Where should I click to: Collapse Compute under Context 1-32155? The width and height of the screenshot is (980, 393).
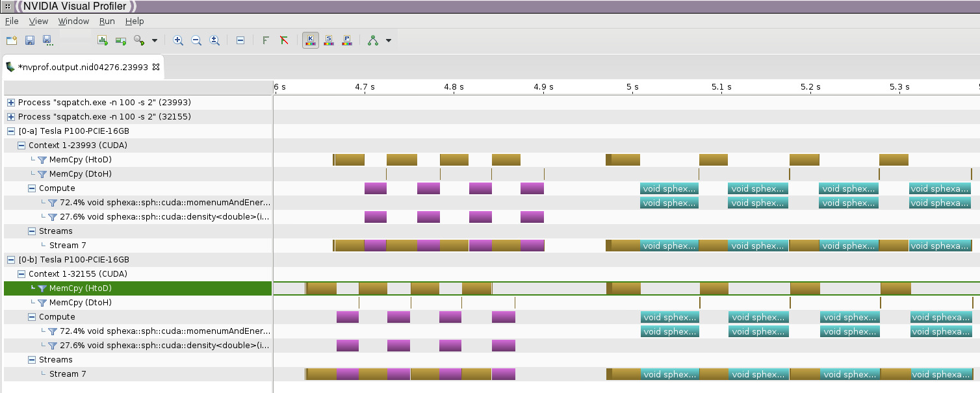tap(31, 317)
